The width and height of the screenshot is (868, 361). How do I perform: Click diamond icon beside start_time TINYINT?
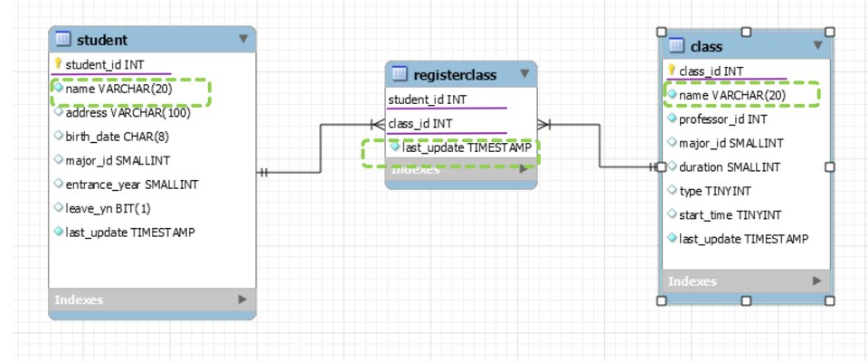(672, 214)
